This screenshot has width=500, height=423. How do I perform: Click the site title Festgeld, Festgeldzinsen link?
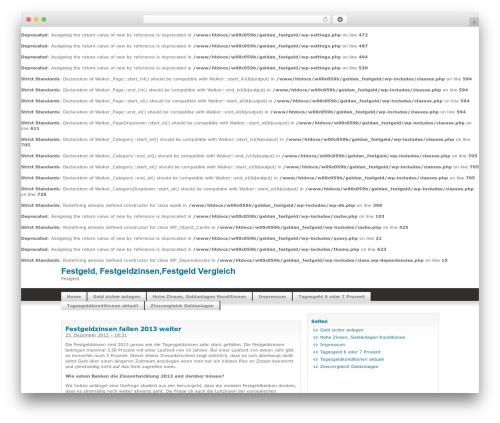(148, 271)
